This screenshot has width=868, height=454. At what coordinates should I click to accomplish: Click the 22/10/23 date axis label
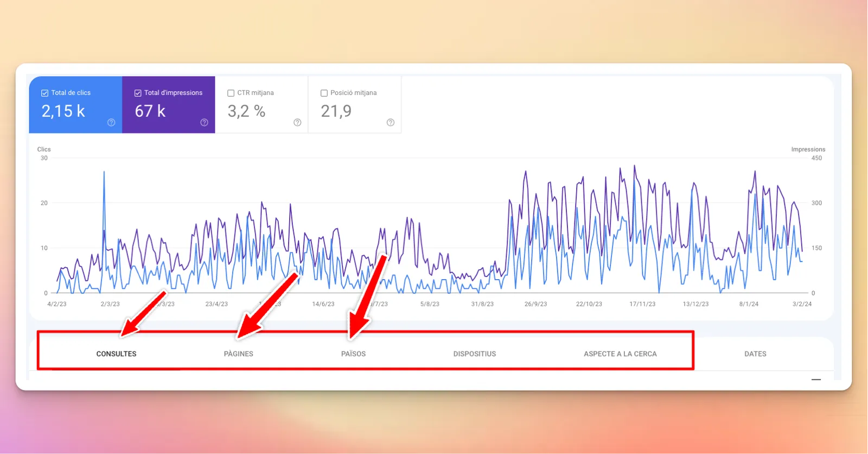(x=589, y=304)
